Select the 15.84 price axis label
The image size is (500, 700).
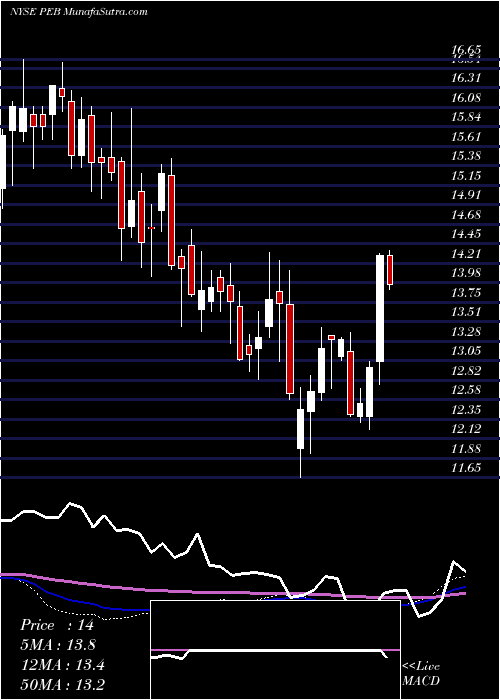click(x=466, y=117)
